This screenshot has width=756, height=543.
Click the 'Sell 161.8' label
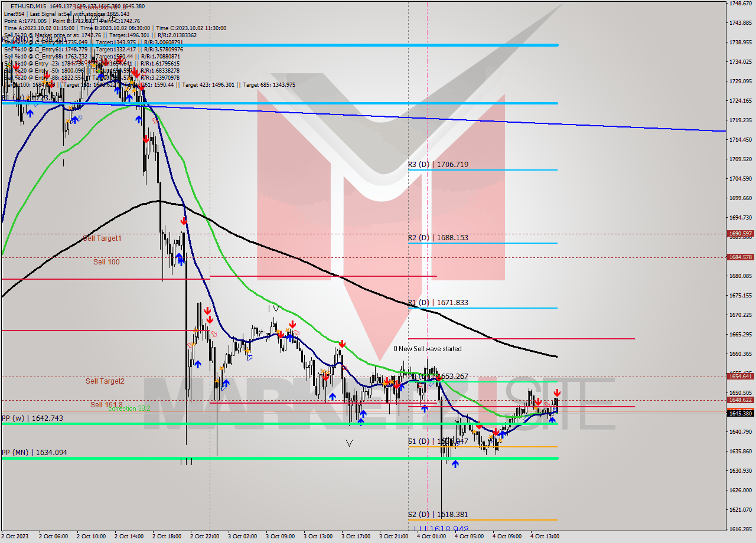(x=106, y=405)
